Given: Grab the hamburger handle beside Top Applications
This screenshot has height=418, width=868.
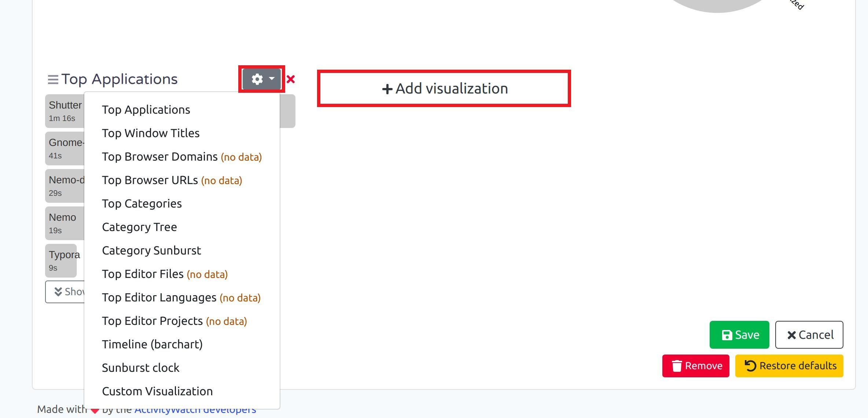Looking at the screenshot, I should 53,80.
